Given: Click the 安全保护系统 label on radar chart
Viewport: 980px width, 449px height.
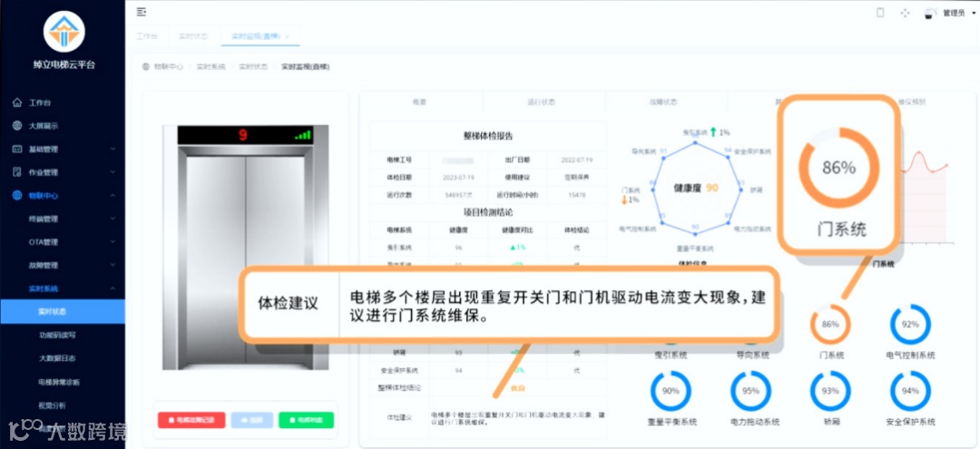Looking at the screenshot, I should (x=752, y=151).
